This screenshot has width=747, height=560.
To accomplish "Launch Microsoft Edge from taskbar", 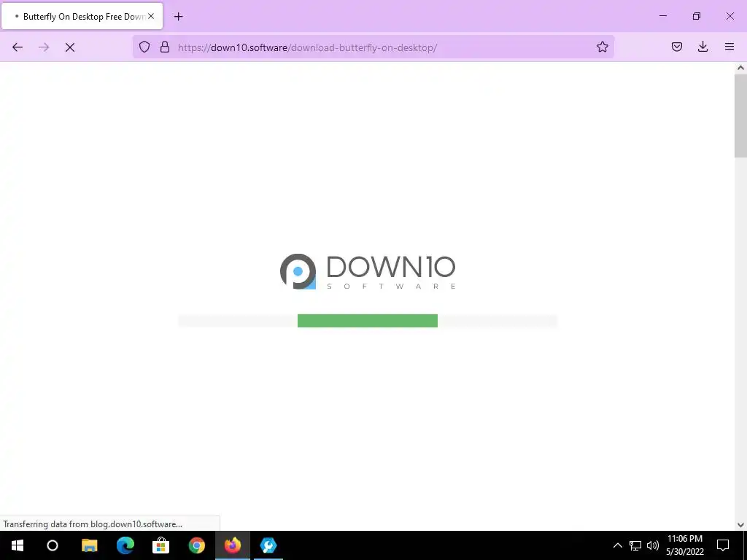I will click(125, 545).
